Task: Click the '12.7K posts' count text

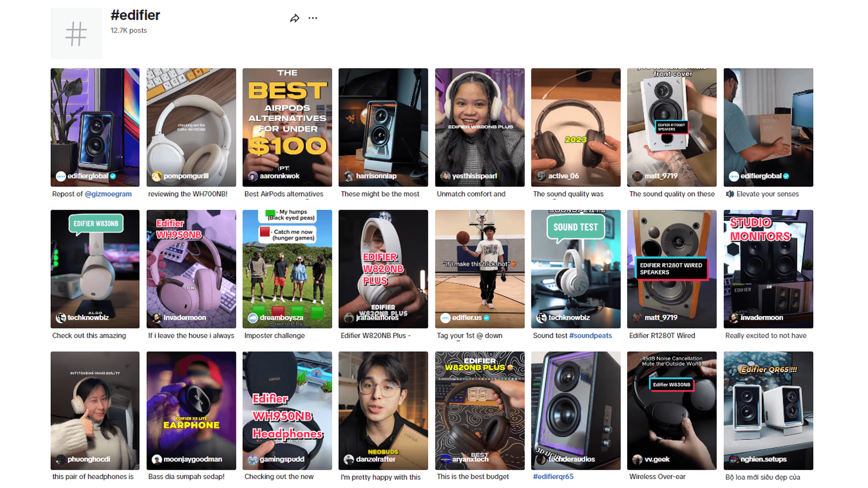Action: click(128, 30)
